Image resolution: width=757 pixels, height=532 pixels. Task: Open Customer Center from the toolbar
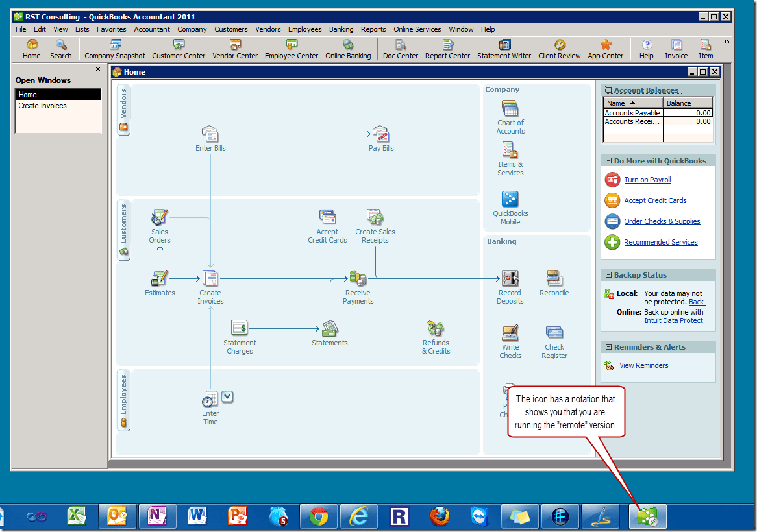tap(179, 50)
